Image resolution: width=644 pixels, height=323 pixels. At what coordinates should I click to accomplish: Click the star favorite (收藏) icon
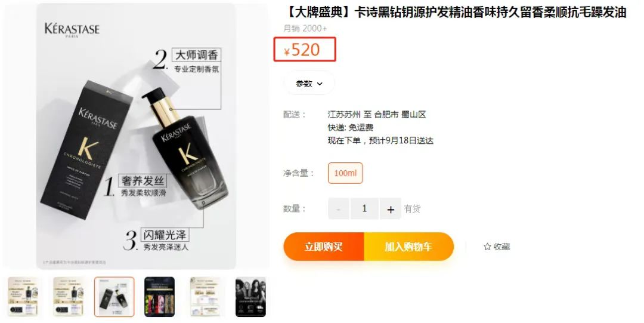[x=487, y=247]
